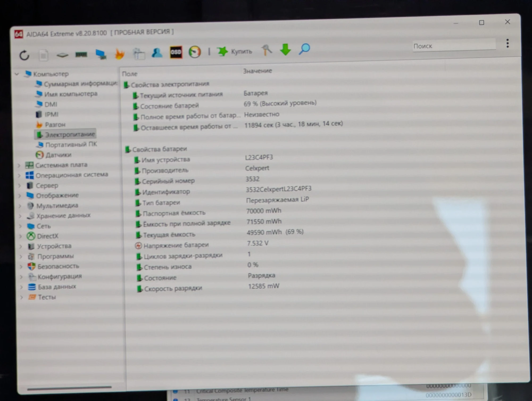Click the Купить buy button
The width and height of the screenshot is (532, 401).
234,51
